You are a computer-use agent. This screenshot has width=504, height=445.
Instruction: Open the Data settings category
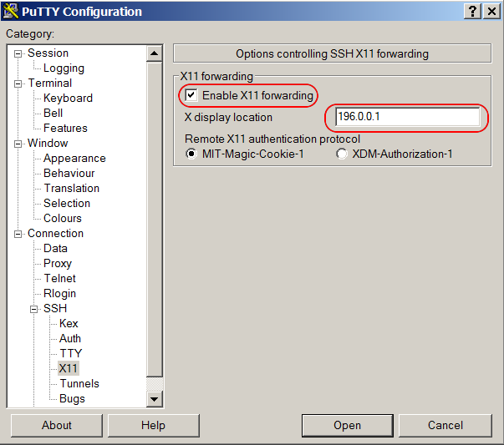[x=55, y=249]
